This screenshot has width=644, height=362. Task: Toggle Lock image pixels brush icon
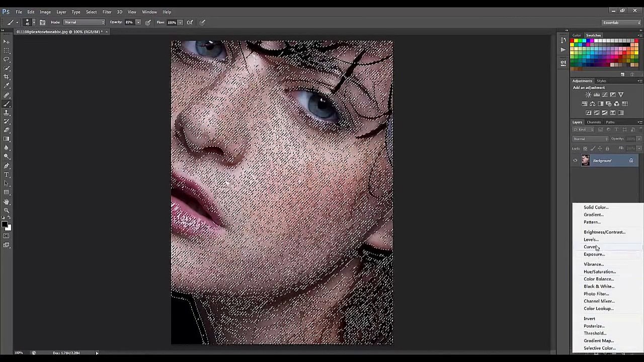[592, 148]
